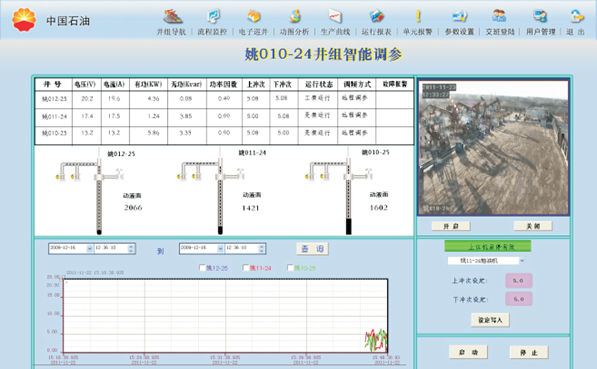Expand the 姚11-24 pumping unit selector
Viewport: 597px width, 369px height.
tap(522, 261)
